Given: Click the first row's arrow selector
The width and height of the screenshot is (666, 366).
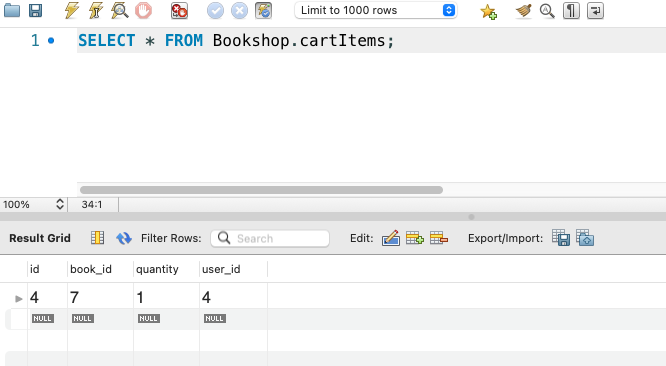Looking at the screenshot, I should pyautogui.click(x=18, y=298).
